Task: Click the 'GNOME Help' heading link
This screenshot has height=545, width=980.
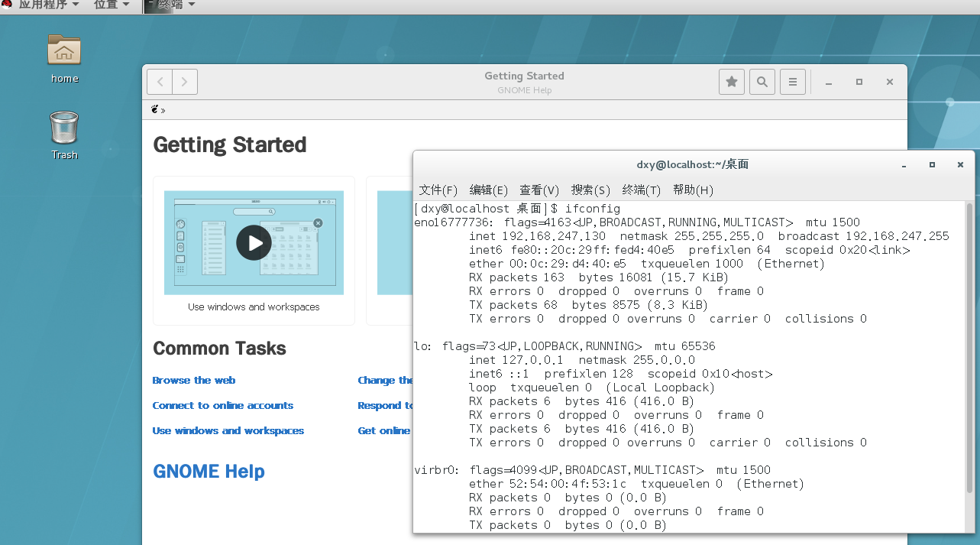Action: pos(208,471)
